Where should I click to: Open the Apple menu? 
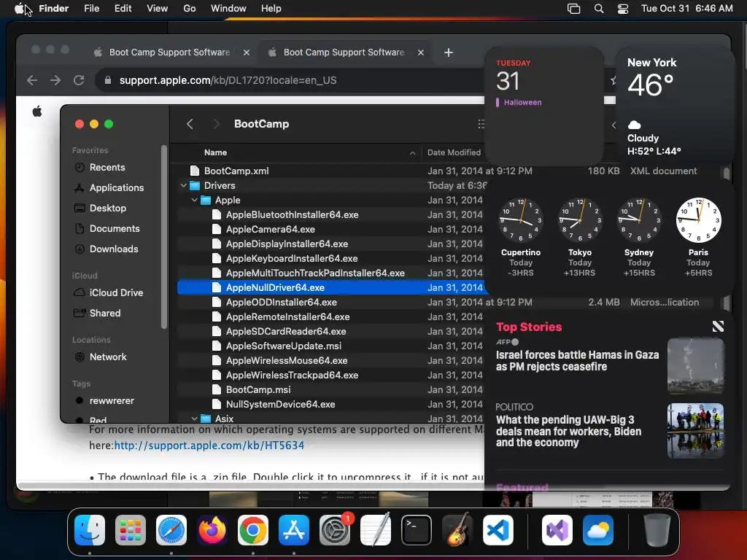[20, 9]
